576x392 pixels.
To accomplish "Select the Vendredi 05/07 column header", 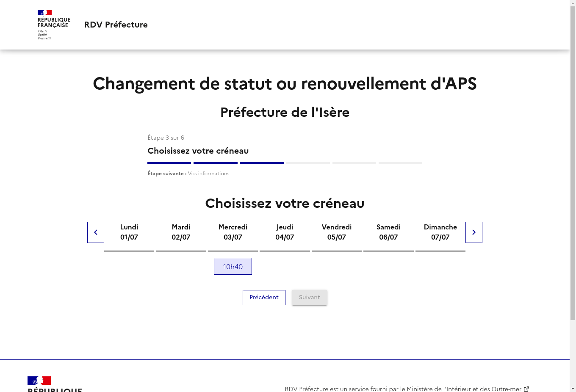I will click(337, 232).
